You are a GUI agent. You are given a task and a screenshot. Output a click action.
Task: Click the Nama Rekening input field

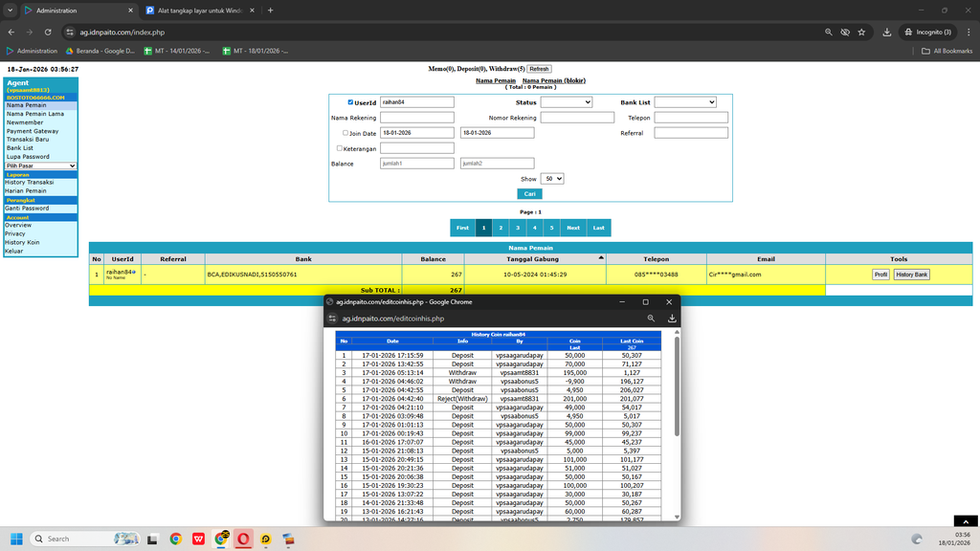pos(417,118)
